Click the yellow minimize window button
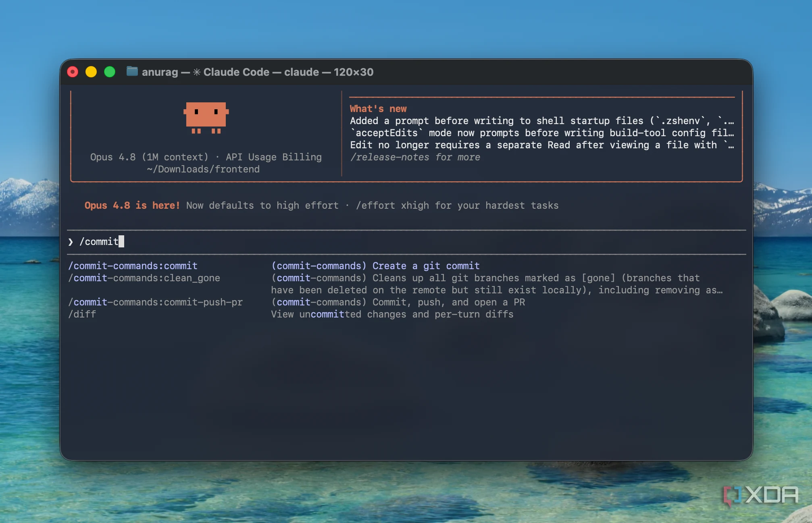The width and height of the screenshot is (812, 523). tap(91, 72)
